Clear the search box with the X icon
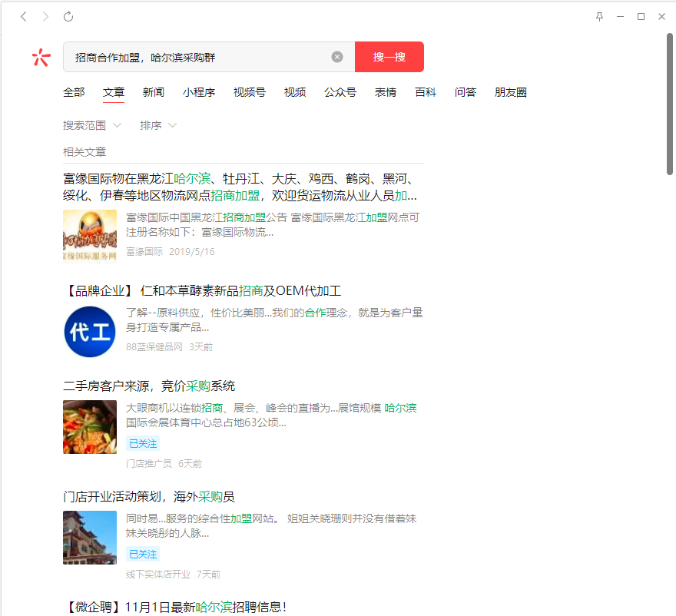 click(x=337, y=57)
